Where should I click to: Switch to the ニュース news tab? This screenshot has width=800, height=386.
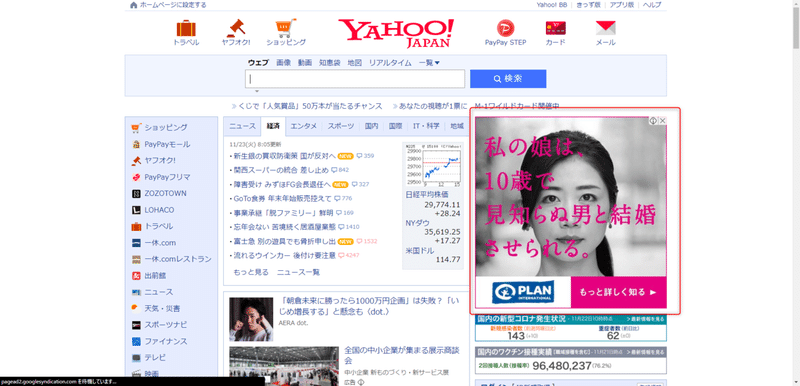[x=242, y=126]
